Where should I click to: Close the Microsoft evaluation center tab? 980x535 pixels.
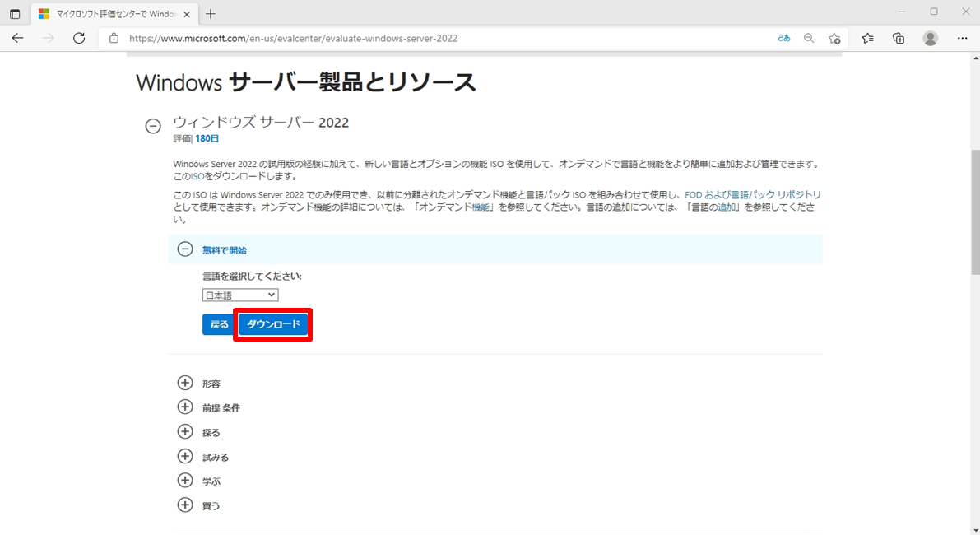click(x=186, y=14)
